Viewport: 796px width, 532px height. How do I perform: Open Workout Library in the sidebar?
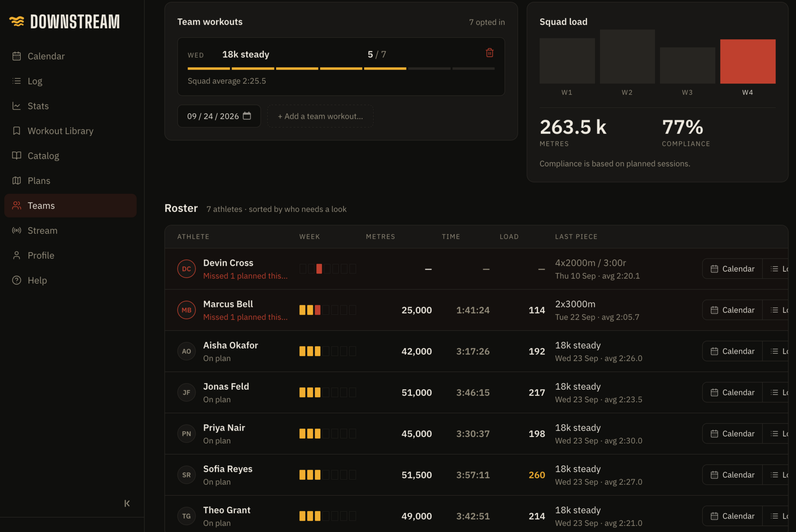[70, 131]
